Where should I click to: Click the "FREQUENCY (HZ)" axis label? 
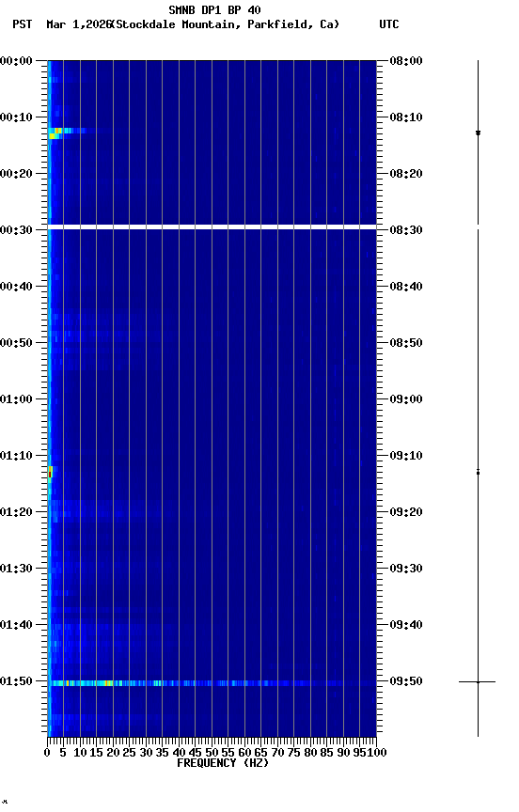click(x=223, y=763)
